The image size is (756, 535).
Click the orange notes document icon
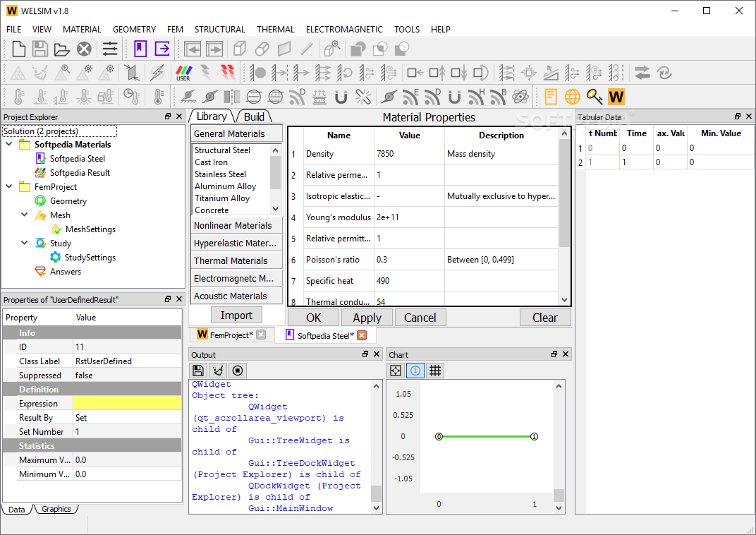click(x=551, y=97)
